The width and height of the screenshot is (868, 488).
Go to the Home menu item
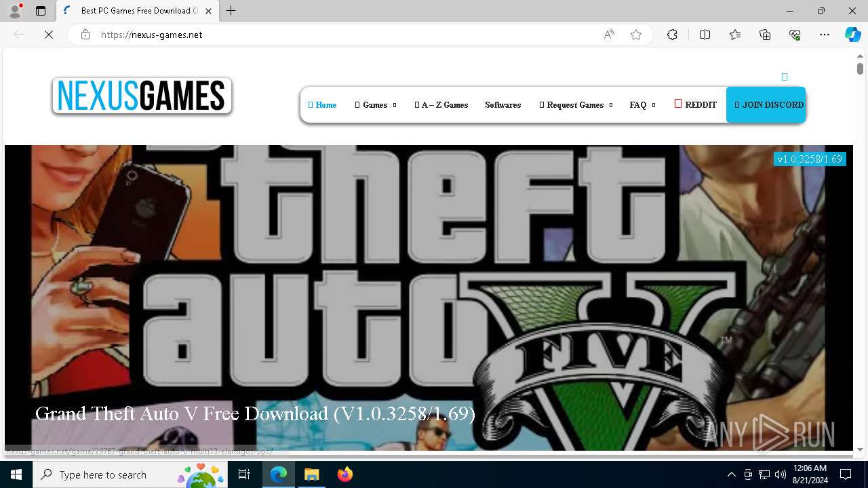[322, 105]
